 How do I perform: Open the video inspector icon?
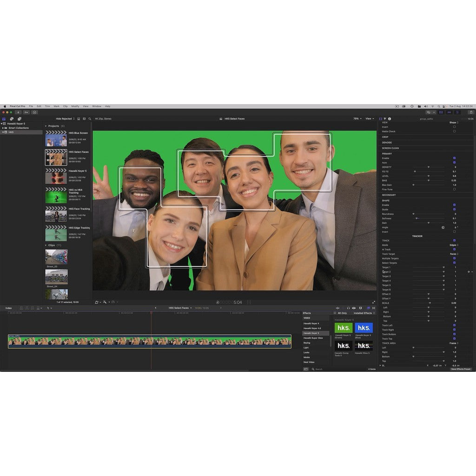381,119
